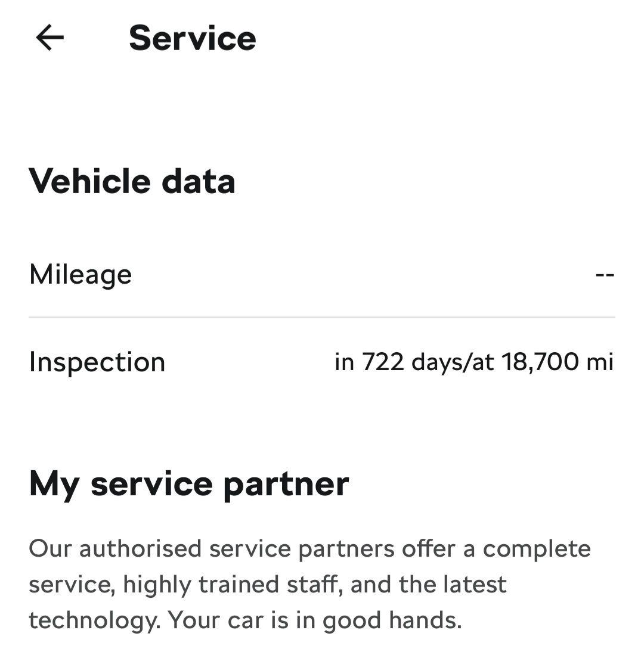Tap the "18,700 mi" inspection distance
The height and width of the screenshot is (655, 644).
click(x=557, y=362)
